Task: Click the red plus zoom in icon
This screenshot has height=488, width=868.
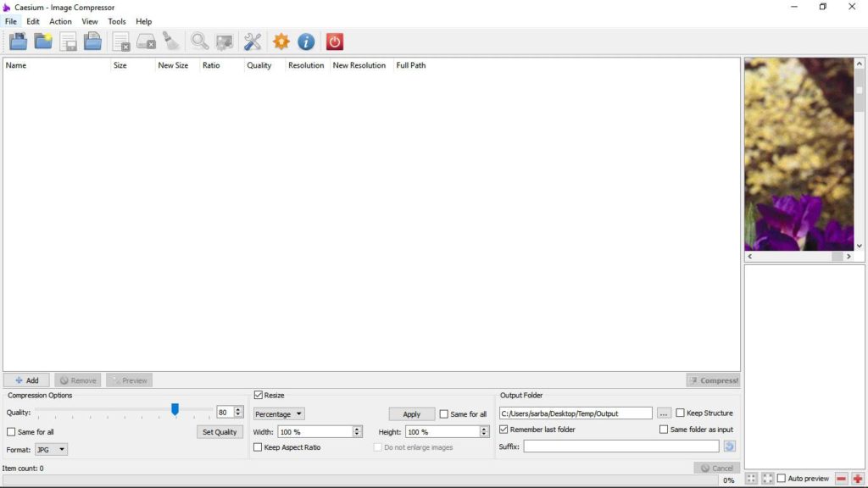Action: pyautogui.click(x=858, y=479)
